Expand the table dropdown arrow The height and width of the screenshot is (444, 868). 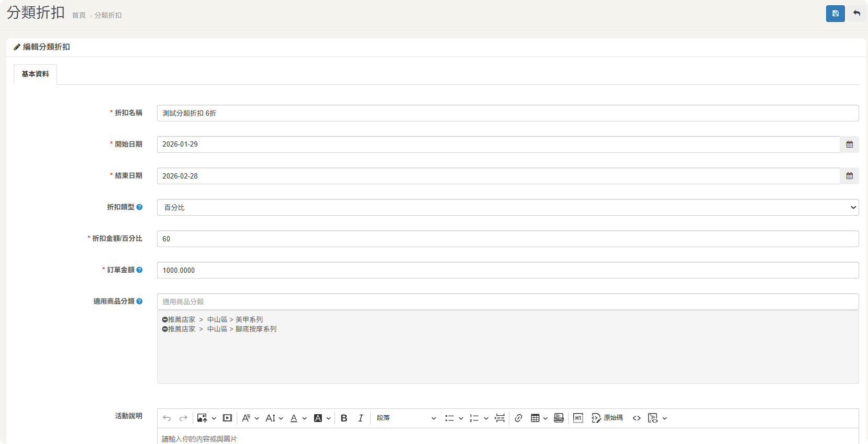point(545,418)
